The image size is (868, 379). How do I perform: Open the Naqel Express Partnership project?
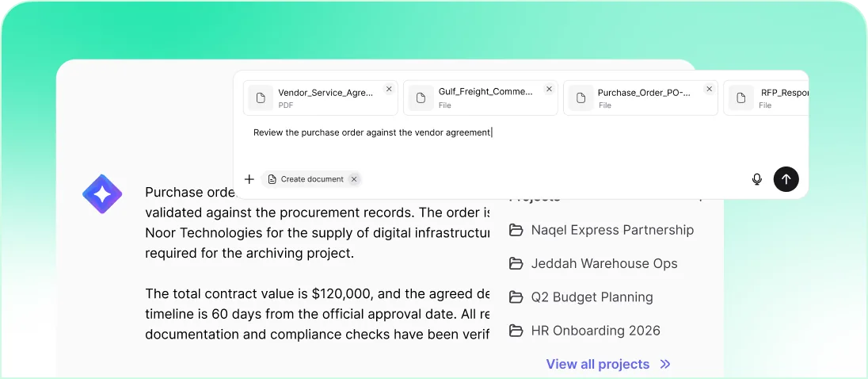[x=611, y=230]
